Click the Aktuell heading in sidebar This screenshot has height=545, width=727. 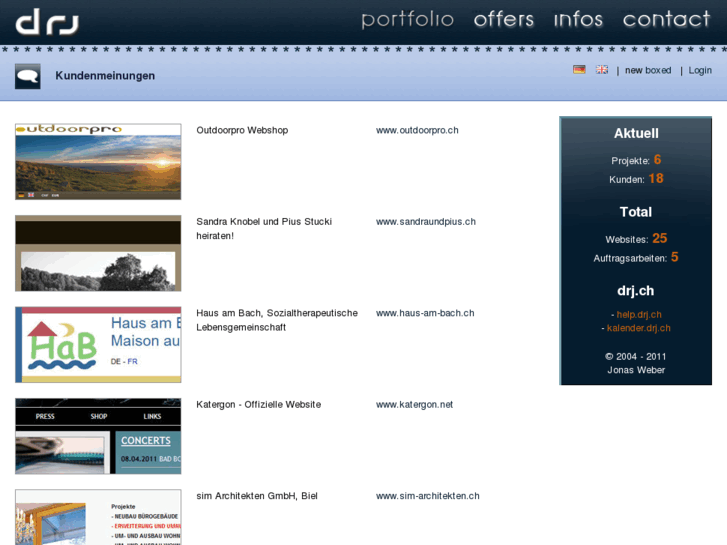coord(636,134)
